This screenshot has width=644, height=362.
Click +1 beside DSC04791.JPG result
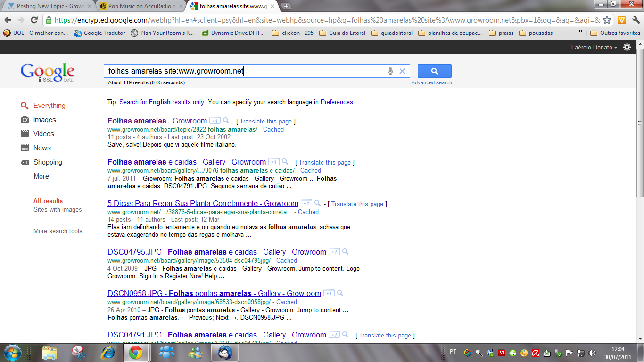click(334, 335)
